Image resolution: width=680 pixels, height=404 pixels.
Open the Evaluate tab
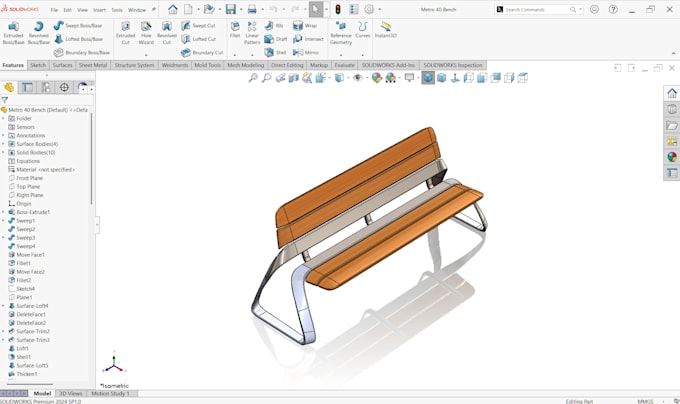click(344, 65)
